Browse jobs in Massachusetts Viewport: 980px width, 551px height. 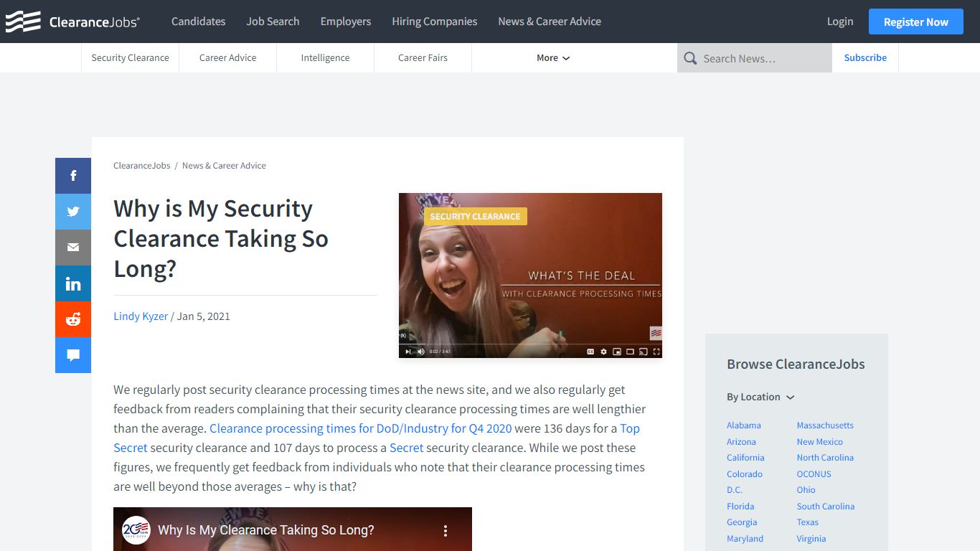pos(825,425)
